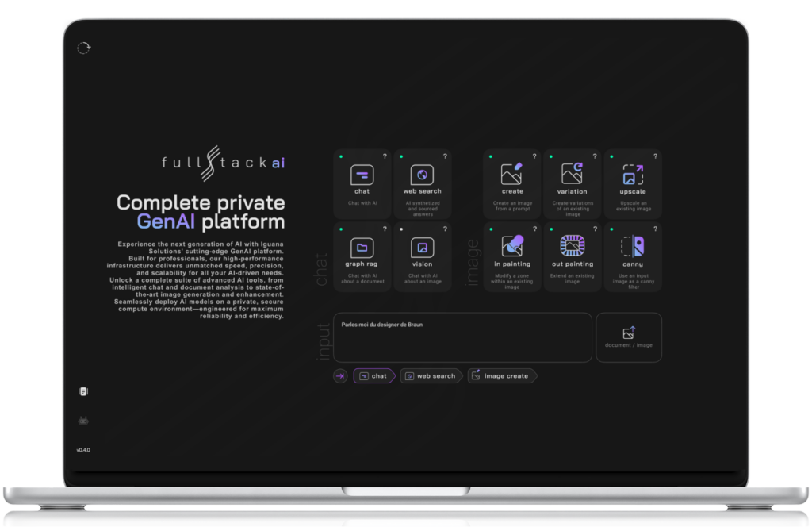
Task: Click the vertical "input" section label
Action: (x=323, y=341)
